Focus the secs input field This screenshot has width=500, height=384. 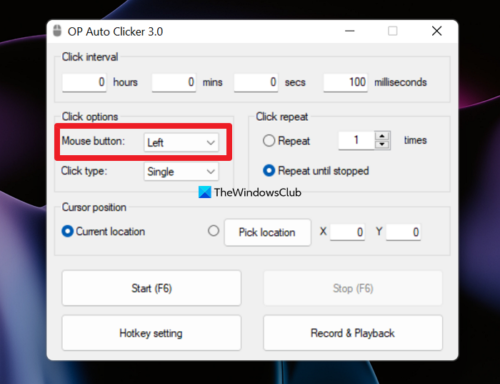pyautogui.click(x=256, y=82)
